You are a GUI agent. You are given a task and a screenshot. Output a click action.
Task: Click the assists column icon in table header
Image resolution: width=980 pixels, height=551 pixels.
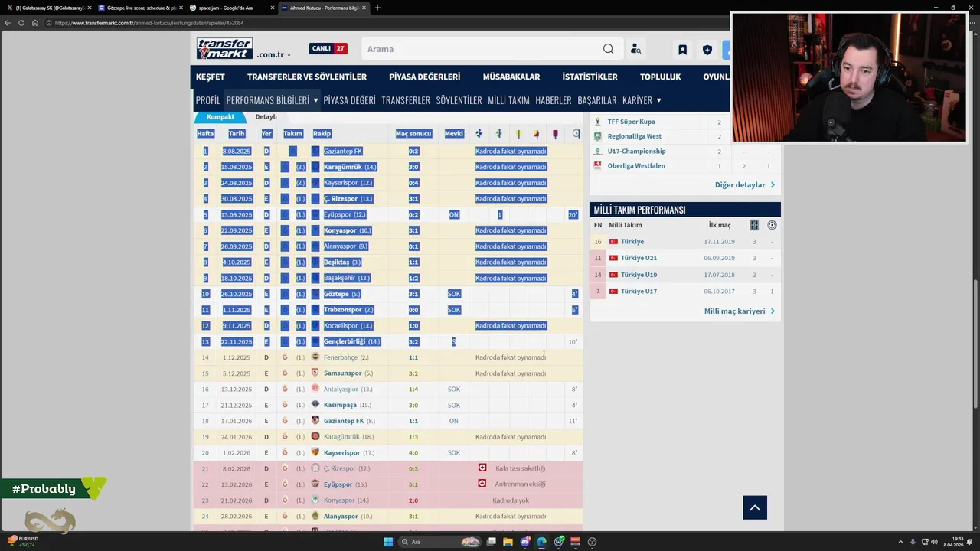[498, 133]
